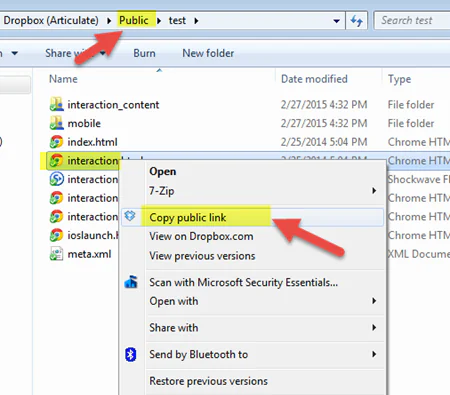This screenshot has width=450, height=395.
Task: Click the XML Document type cell
Action: click(419, 254)
